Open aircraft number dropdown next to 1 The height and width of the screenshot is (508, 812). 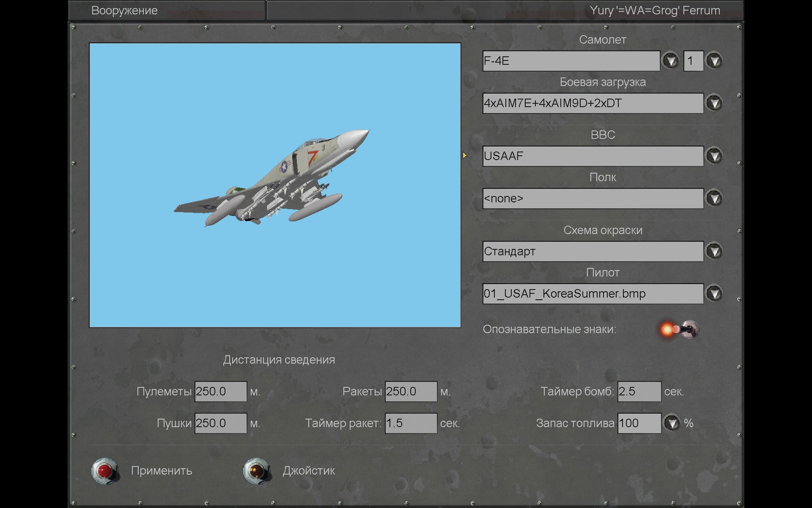click(x=714, y=61)
